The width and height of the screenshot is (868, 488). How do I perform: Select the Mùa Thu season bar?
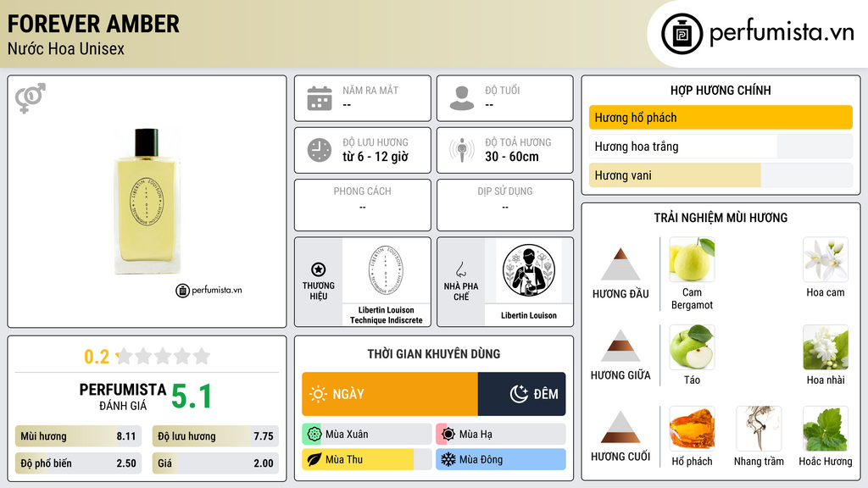[367, 459]
